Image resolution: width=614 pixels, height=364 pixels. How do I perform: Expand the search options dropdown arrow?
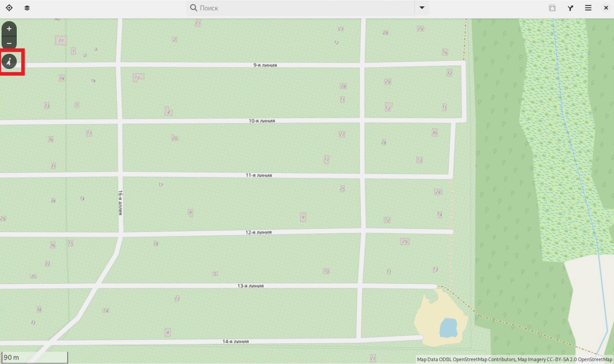(x=422, y=8)
